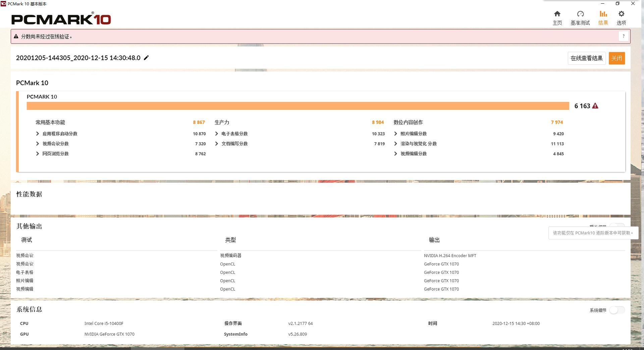This screenshot has height=350, width=644.
Task: Click the red warning triangle beside 6 163
Action: (595, 106)
